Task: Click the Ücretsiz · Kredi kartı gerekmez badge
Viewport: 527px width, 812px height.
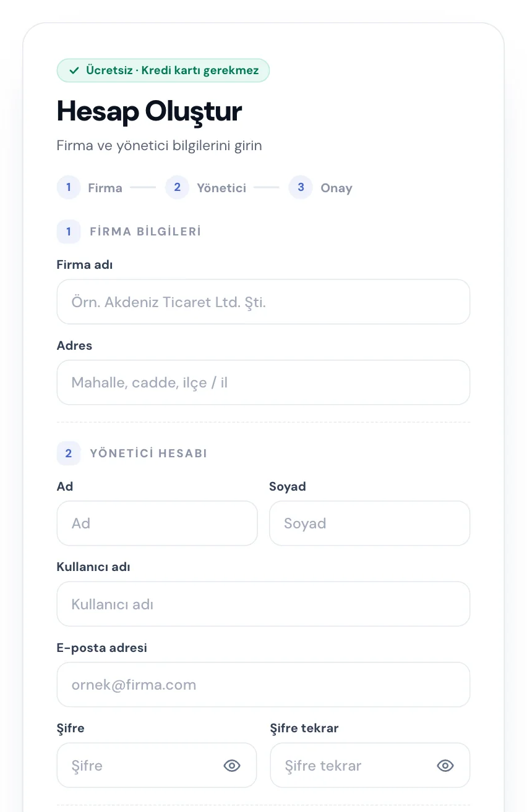Action: tap(163, 70)
